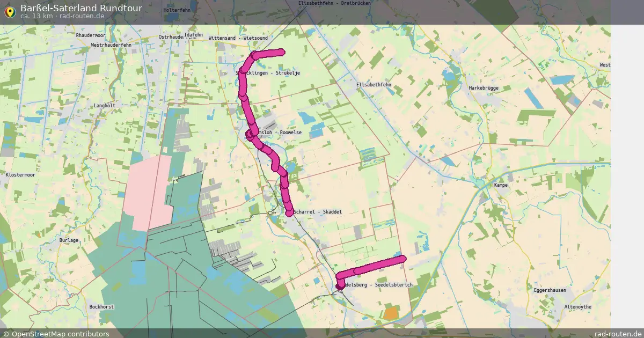Select the Scharrel - Skäddel map label
Viewport: 644px width, 338px height.
(x=317, y=212)
